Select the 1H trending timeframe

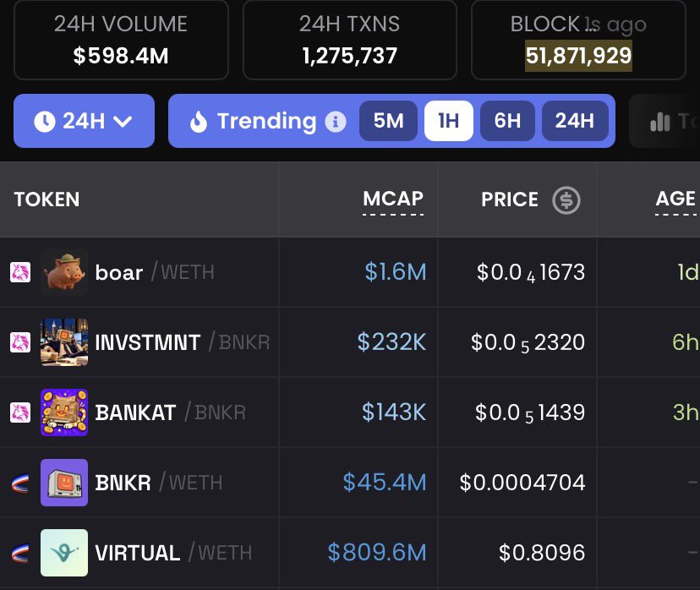click(449, 121)
